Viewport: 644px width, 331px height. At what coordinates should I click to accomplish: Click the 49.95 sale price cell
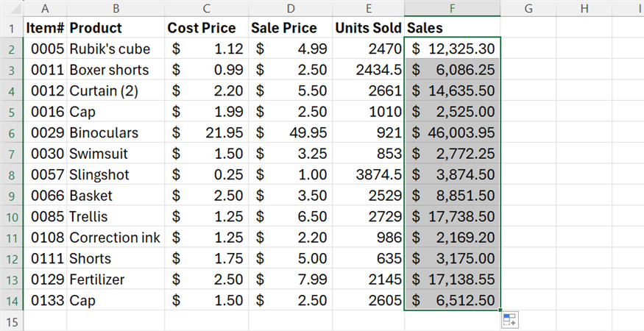[291, 132]
